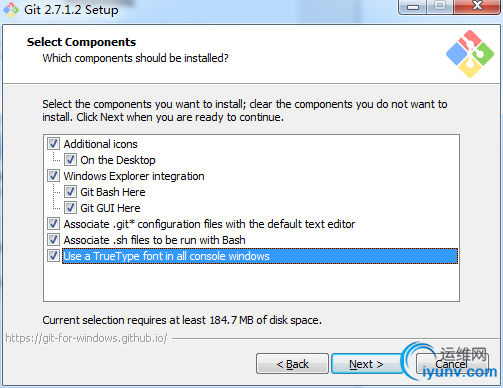Disable the Git GUI Here checkbox
The image size is (503, 388).
[x=70, y=208]
